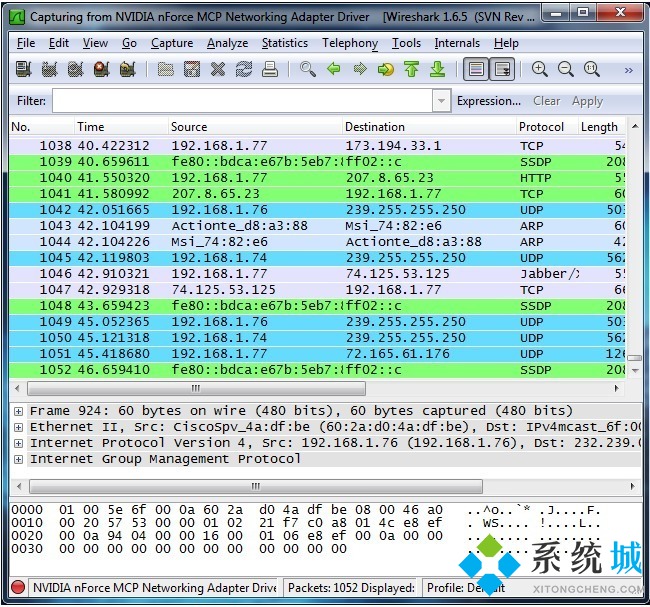Expand the Ethernet II tree node
The height and width of the screenshot is (607, 650).
click(18, 427)
